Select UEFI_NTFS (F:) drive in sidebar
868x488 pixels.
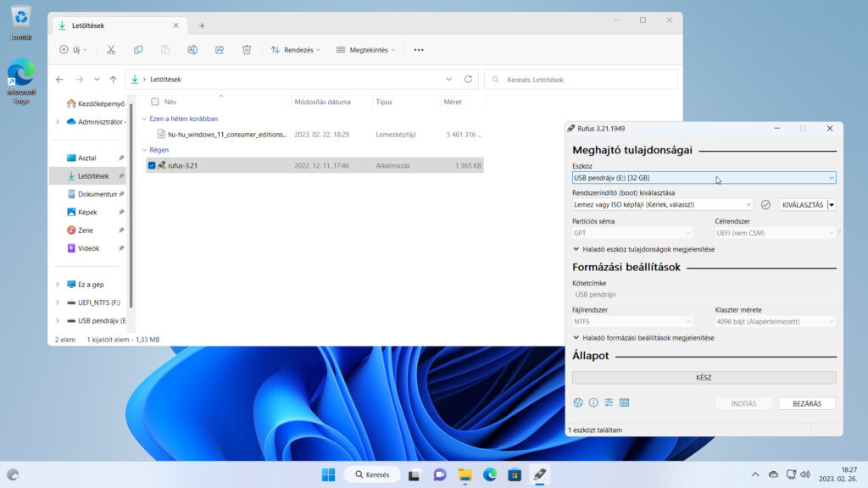tap(92, 302)
